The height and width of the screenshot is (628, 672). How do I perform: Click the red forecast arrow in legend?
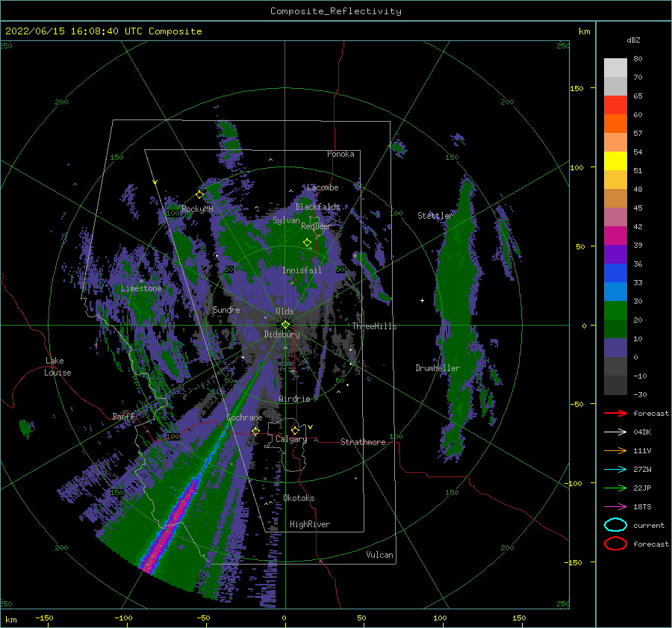click(x=615, y=413)
